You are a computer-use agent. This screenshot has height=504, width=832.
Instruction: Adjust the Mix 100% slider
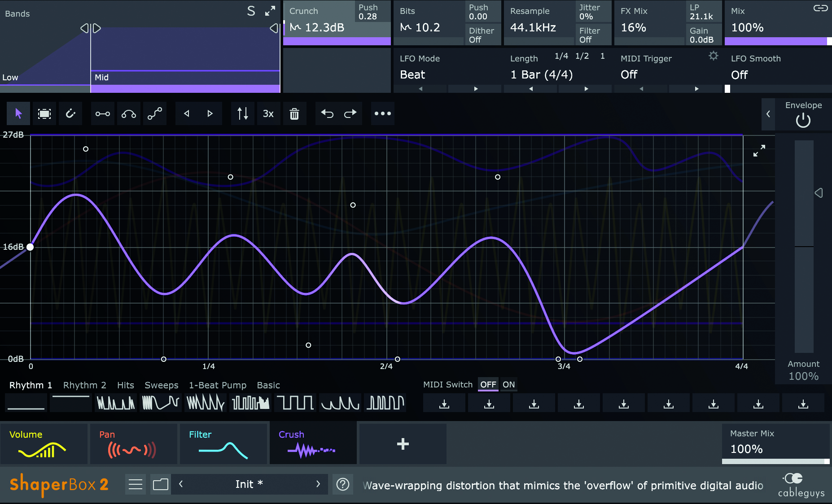[778, 41]
